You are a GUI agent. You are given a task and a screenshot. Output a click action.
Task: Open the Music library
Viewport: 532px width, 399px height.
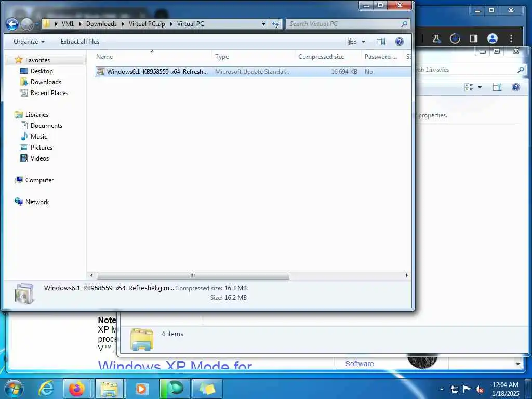coord(38,137)
